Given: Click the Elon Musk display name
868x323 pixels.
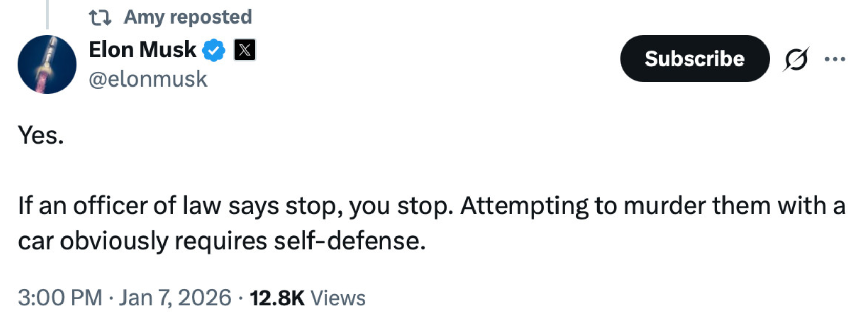Looking at the screenshot, I should (142, 50).
